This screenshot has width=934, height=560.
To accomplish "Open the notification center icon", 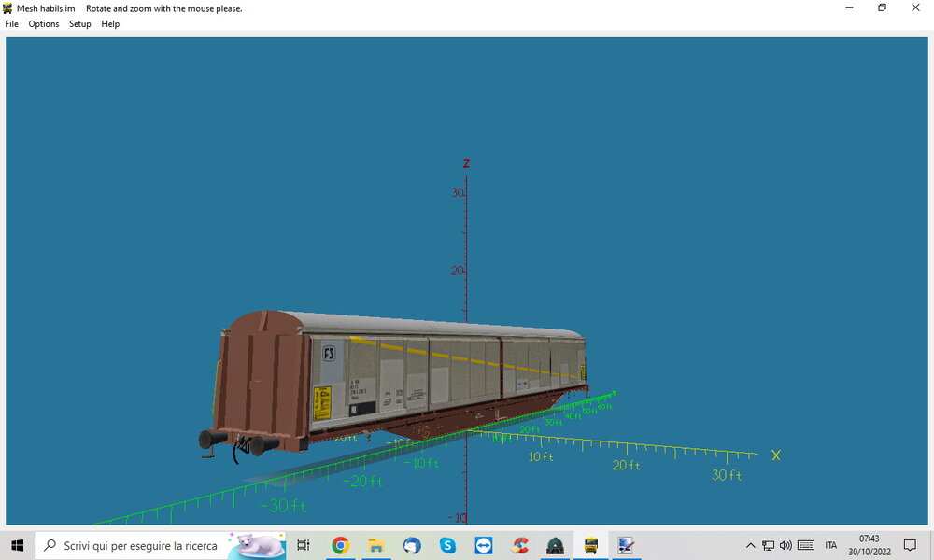I will point(910,545).
